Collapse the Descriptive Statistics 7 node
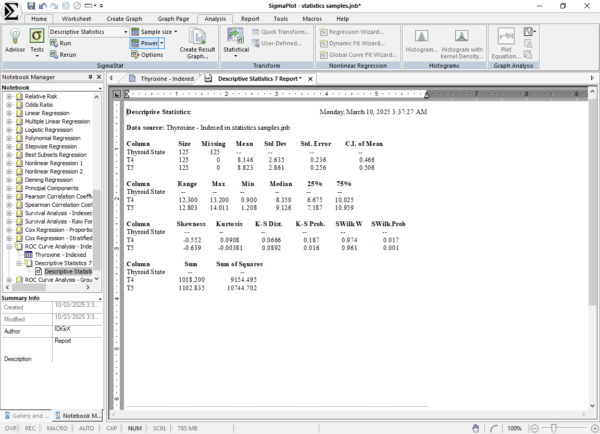 point(19,263)
